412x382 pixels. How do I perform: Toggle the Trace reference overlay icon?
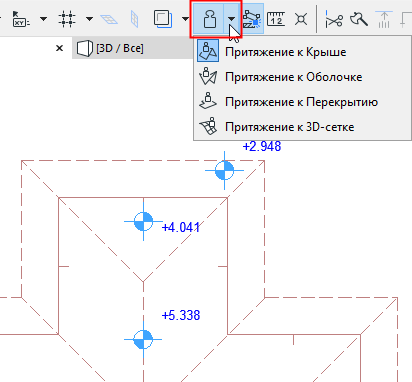tap(163, 19)
